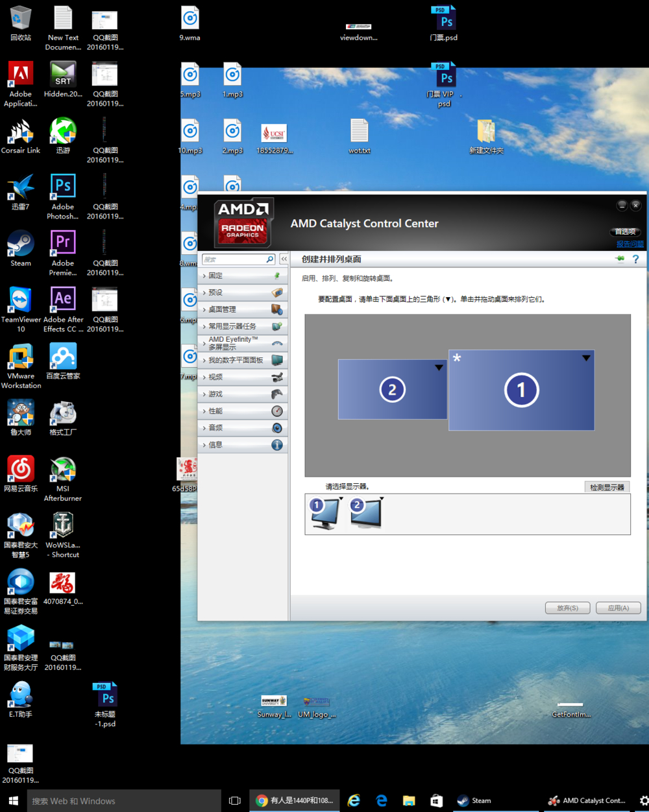Open Catalyst help with the question mark icon

(636, 259)
